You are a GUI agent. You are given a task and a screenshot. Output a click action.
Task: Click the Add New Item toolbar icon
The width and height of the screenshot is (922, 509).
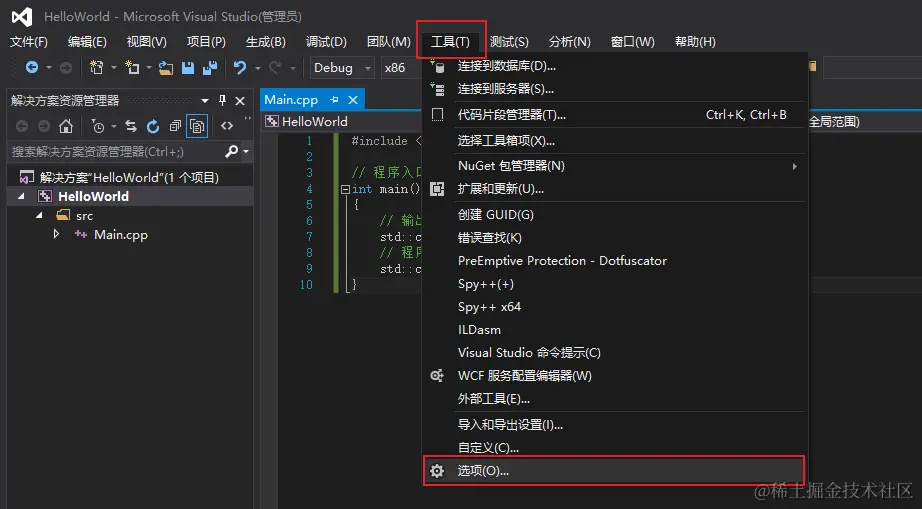pos(132,68)
